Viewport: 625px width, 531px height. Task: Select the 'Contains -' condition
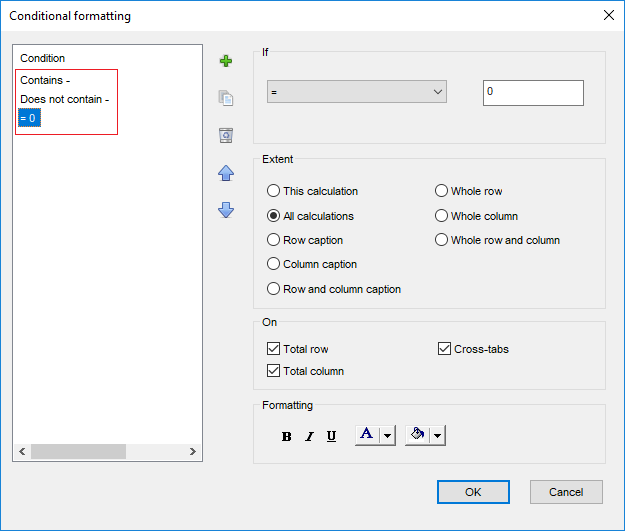45,80
